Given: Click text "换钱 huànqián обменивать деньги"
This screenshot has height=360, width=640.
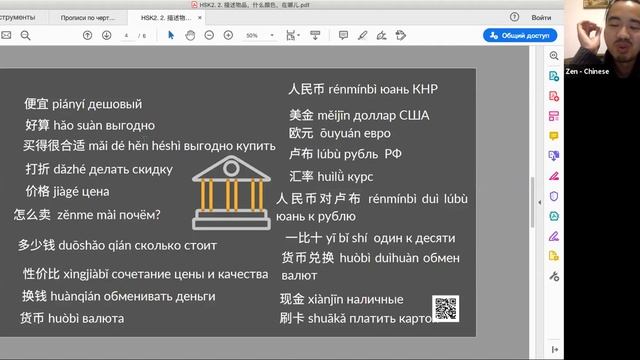Looking at the screenshot, I should (x=118, y=296).
